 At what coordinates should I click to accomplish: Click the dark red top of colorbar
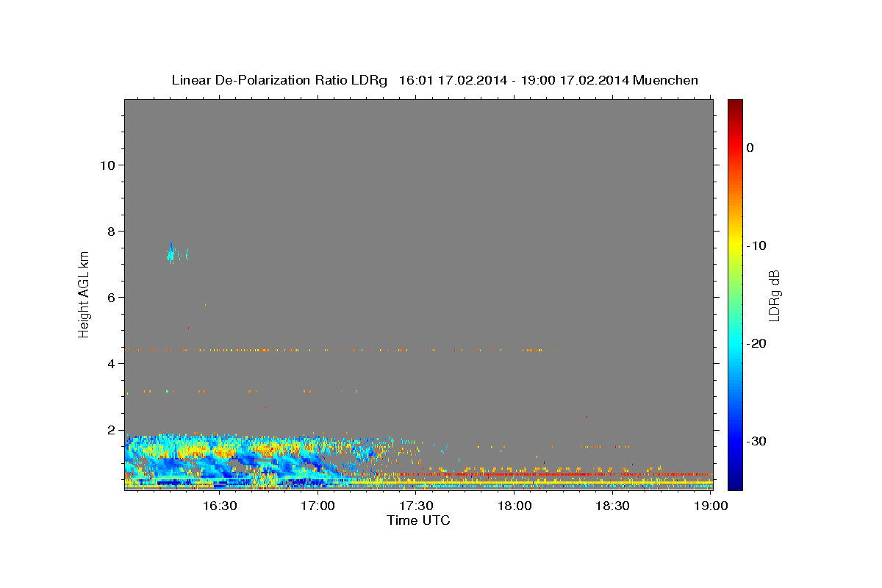[x=735, y=107]
